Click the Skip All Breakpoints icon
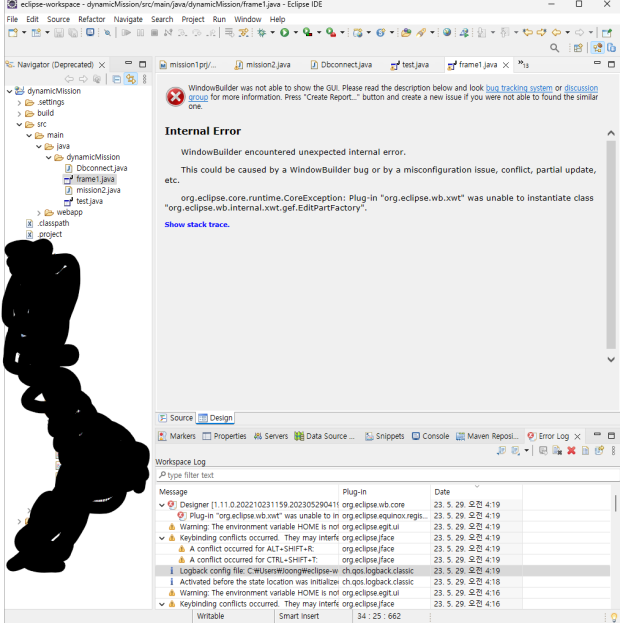The image size is (620, 623). click(x=107, y=33)
